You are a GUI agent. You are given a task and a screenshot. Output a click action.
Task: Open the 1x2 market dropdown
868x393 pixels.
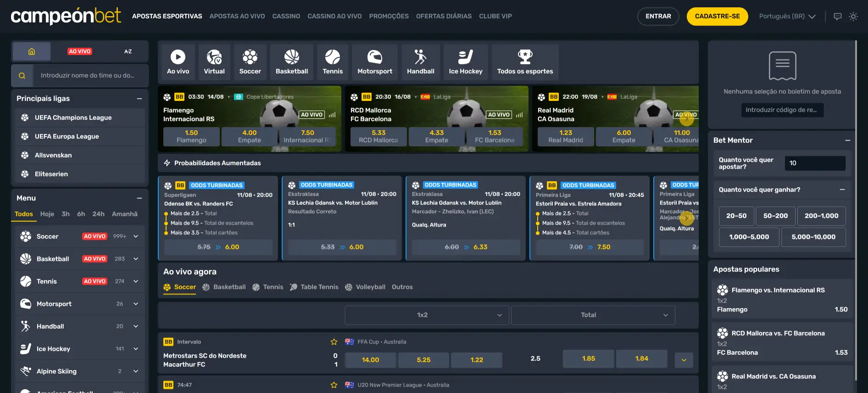tap(427, 315)
